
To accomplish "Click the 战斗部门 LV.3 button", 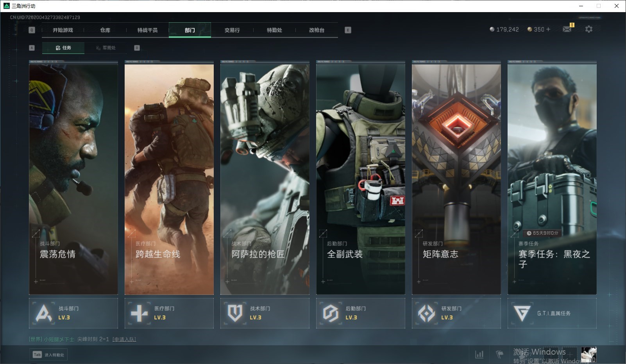I will [73, 313].
